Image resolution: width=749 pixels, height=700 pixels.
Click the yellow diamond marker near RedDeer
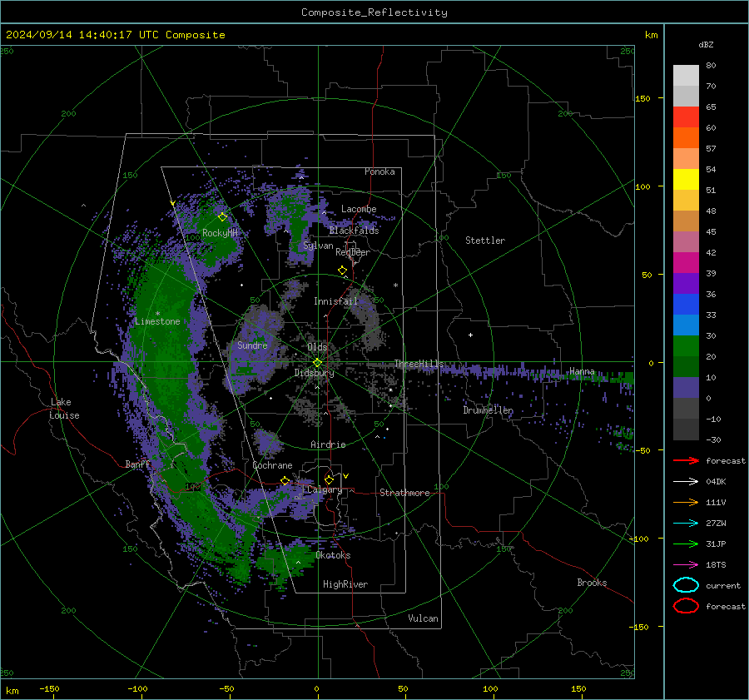(342, 271)
